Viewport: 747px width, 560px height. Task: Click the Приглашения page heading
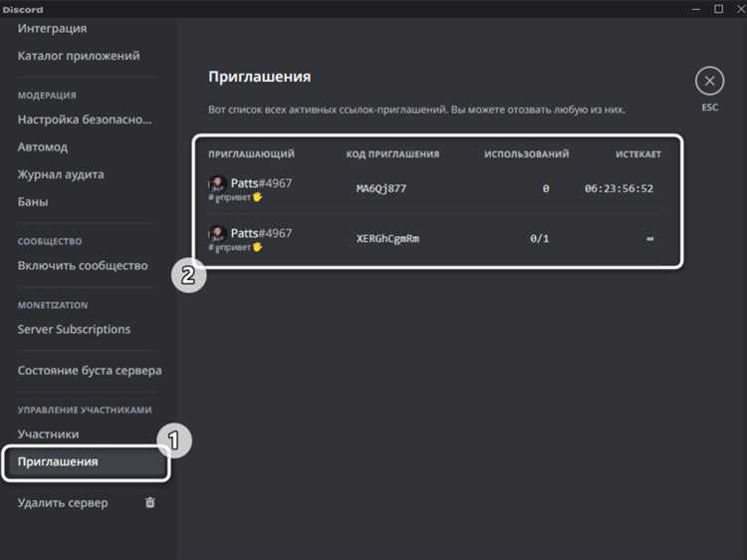coord(260,77)
